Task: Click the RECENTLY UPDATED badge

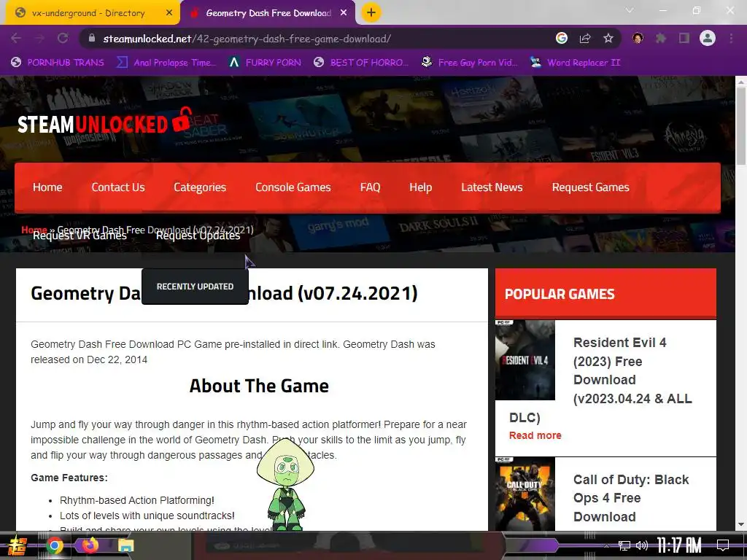Action: coord(195,286)
